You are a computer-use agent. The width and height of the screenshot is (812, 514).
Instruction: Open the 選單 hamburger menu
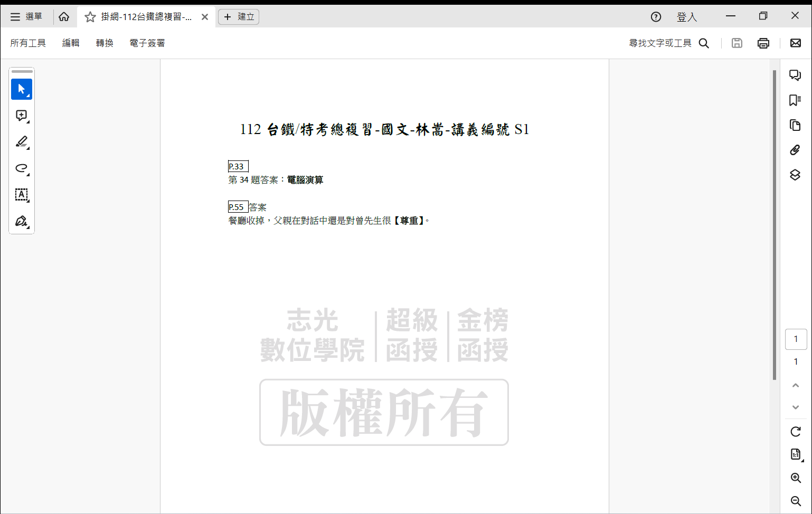pyautogui.click(x=26, y=17)
